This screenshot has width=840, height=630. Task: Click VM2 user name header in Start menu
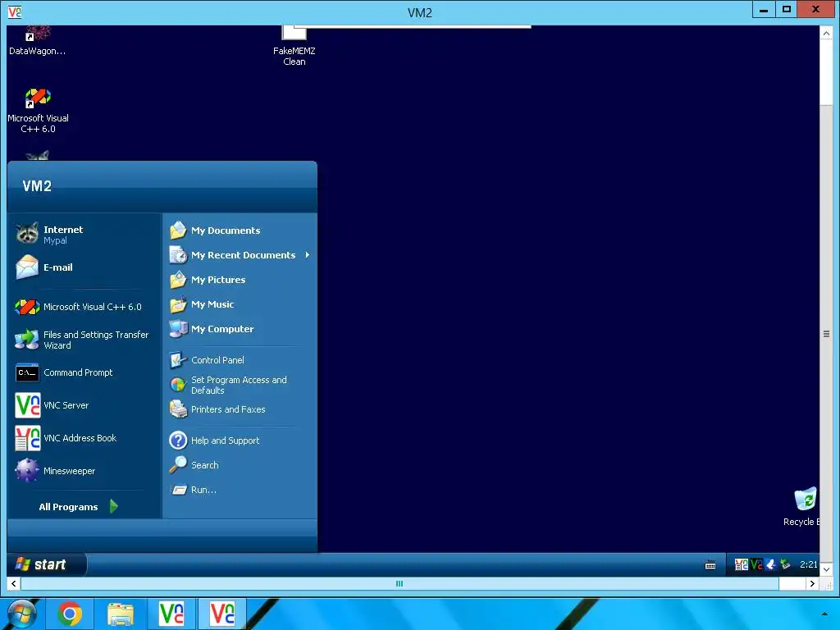point(37,186)
